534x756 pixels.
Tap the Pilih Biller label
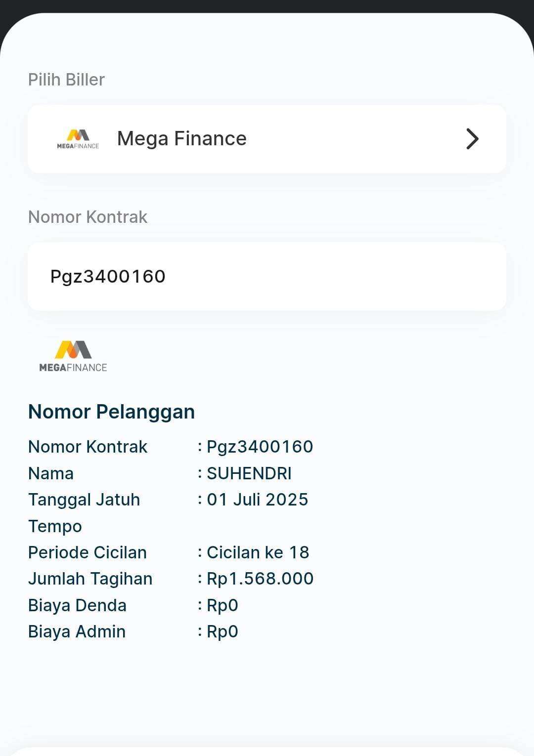coord(66,80)
